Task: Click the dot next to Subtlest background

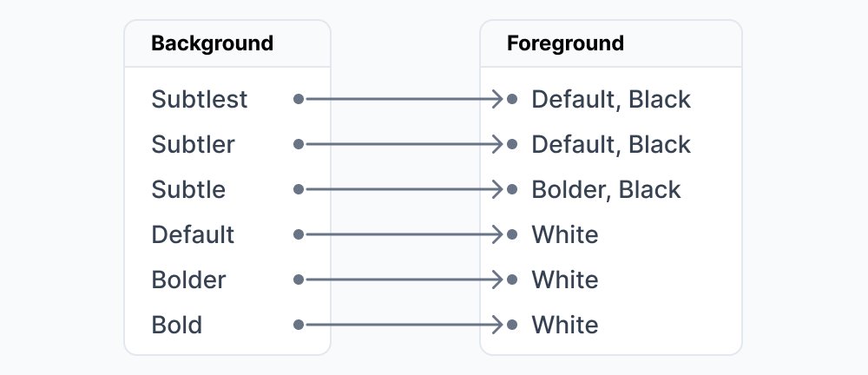Action: 299,99
